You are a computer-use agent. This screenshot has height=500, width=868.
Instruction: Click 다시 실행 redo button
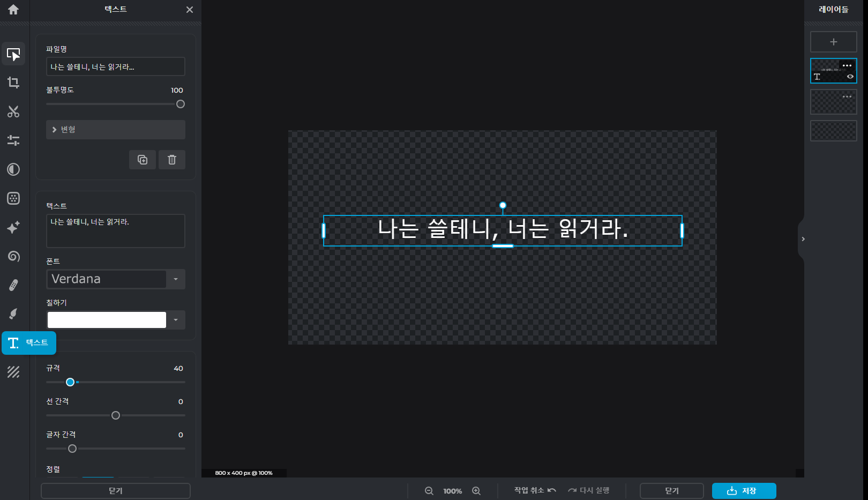click(589, 490)
